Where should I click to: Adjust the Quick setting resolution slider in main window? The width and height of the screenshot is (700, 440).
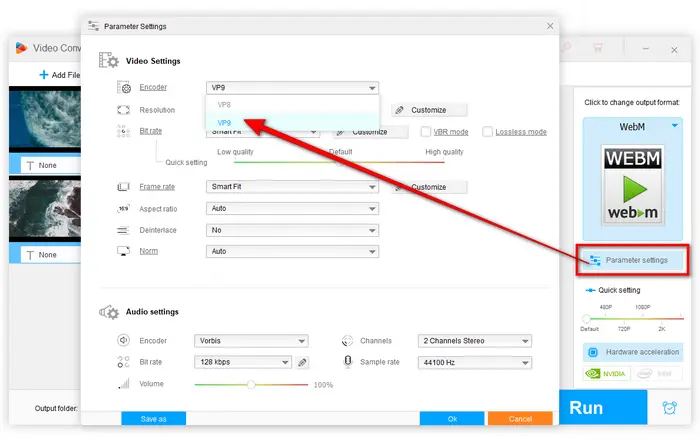pos(634,319)
